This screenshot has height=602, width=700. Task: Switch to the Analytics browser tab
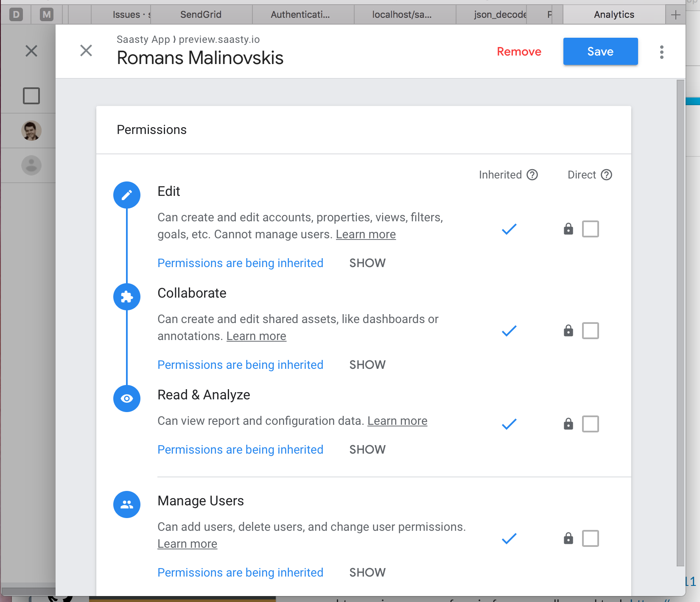(x=614, y=14)
